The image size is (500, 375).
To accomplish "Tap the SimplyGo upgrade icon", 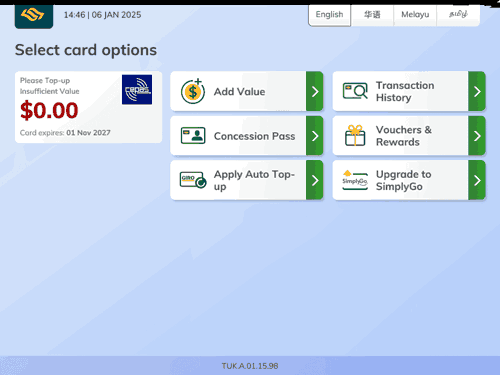I will pos(355,180).
